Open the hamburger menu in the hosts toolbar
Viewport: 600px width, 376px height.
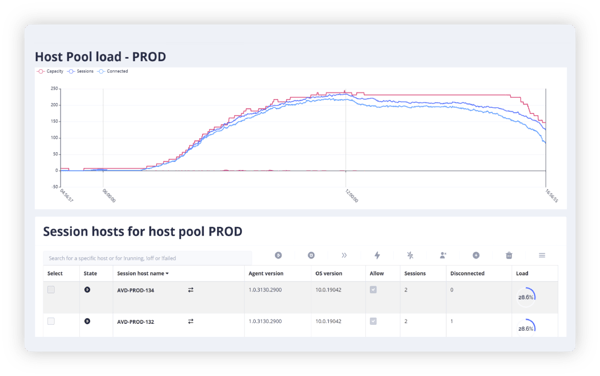[542, 255]
